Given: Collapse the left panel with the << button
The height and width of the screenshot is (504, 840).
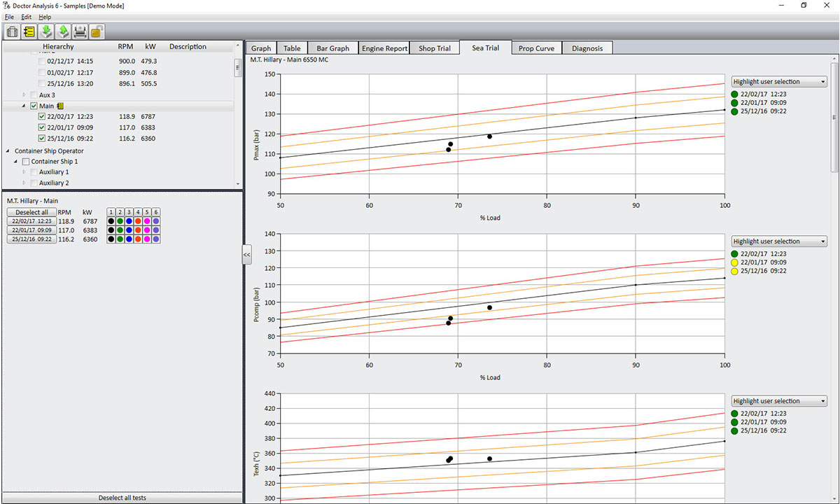Looking at the screenshot, I should click(246, 255).
